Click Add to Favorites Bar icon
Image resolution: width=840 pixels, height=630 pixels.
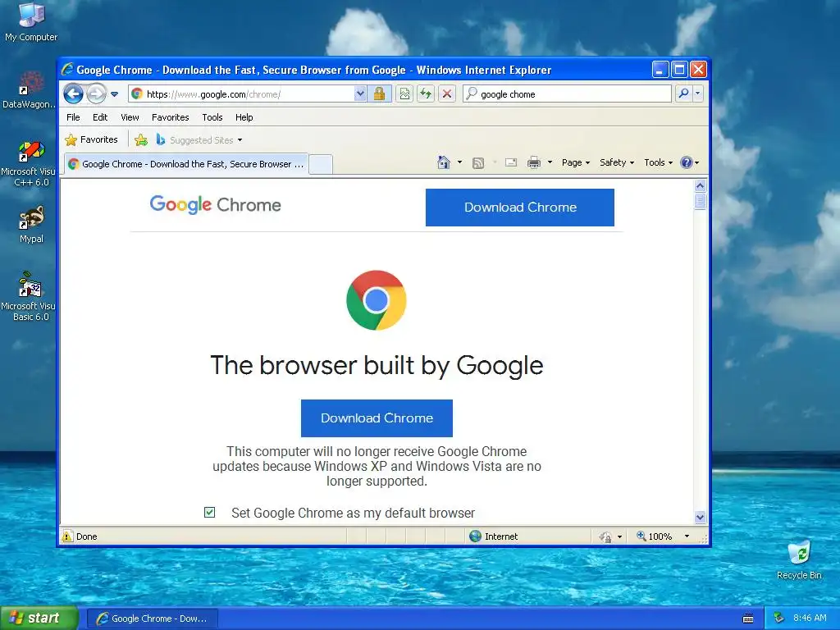(141, 139)
